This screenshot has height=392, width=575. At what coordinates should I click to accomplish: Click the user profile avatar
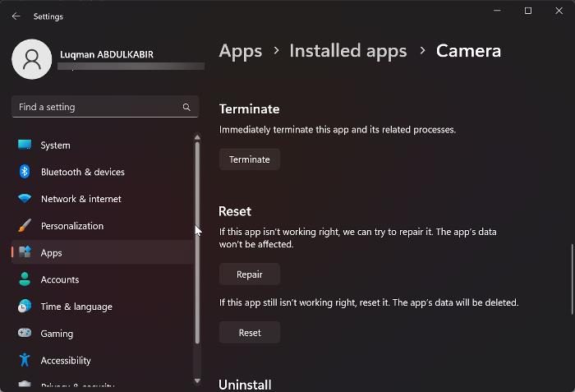[x=32, y=59]
